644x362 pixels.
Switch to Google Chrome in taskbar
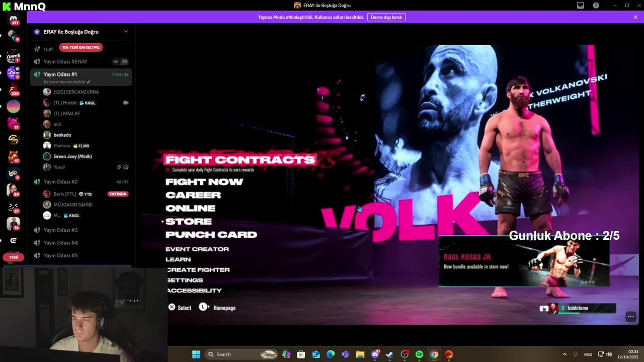434,354
